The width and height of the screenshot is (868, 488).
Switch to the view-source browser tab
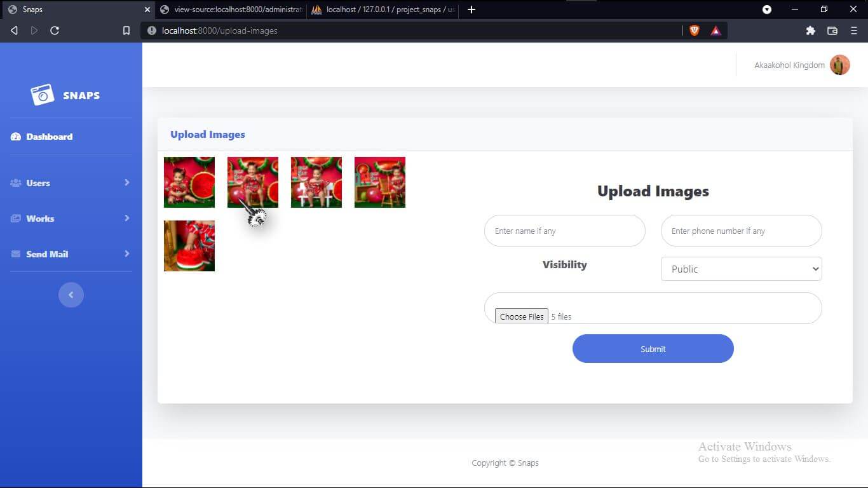[x=231, y=10]
